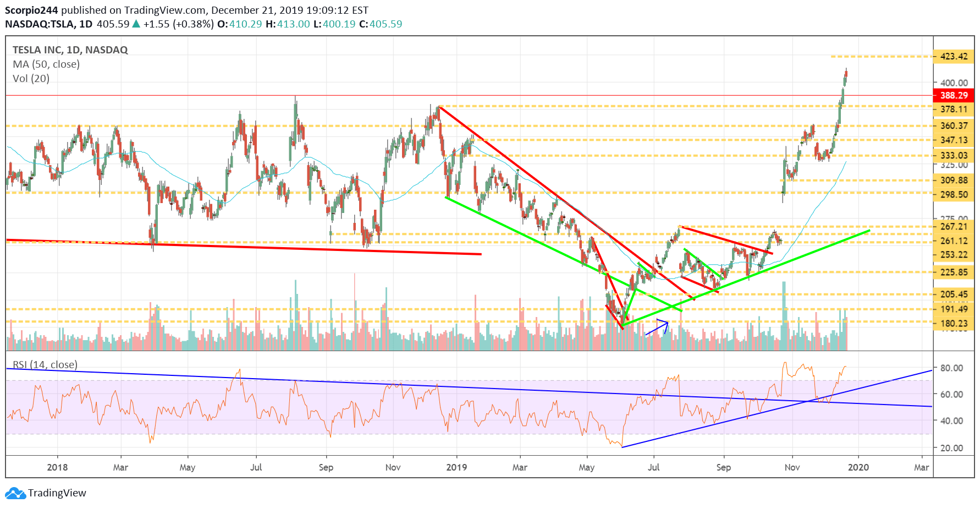
Task: Select the Vol (20) indicator label
Action: pos(31,78)
